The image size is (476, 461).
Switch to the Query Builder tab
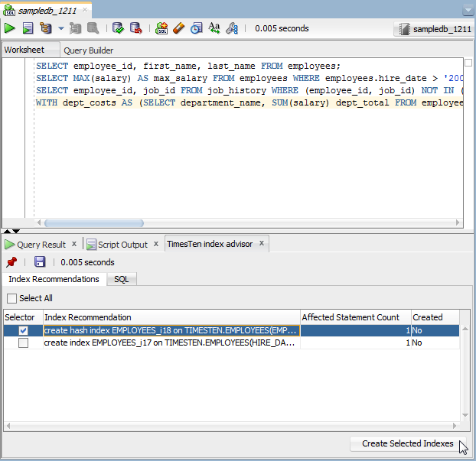point(88,50)
